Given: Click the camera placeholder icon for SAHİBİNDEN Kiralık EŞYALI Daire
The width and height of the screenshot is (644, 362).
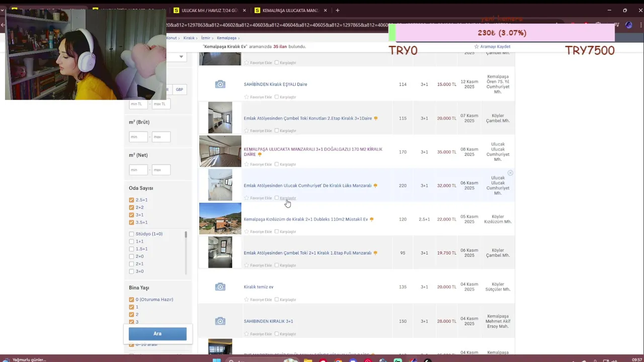Looking at the screenshot, I should [220, 84].
